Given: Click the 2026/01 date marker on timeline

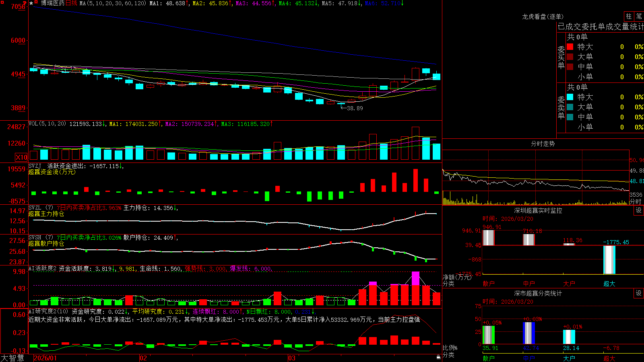Looking at the screenshot, I should click(x=45, y=358).
